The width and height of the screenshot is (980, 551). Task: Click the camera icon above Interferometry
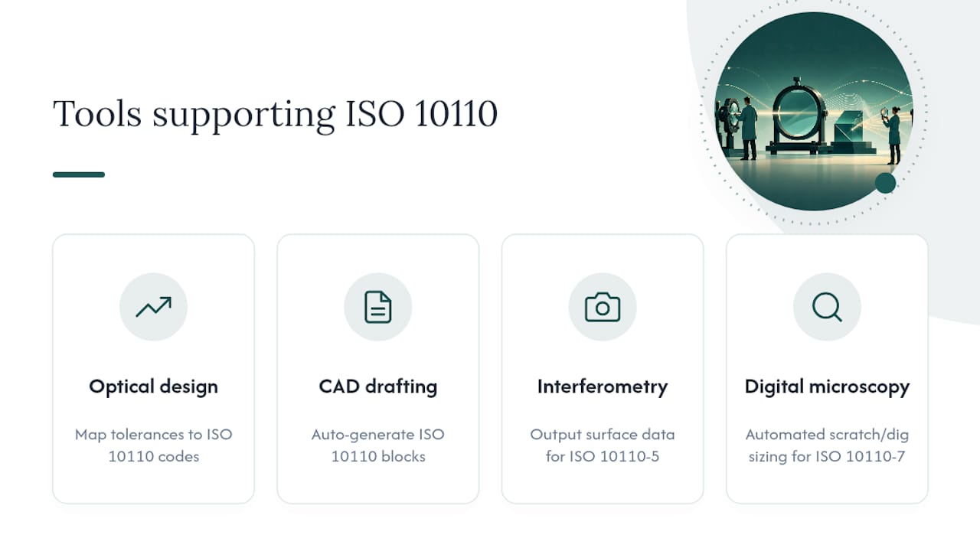(x=603, y=307)
